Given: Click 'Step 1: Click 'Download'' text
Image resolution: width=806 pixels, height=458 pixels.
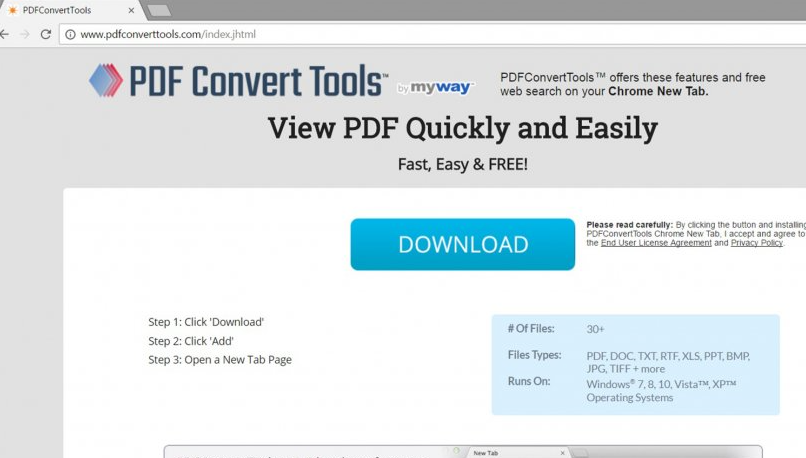Looking at the screenshot, I should [206, 322].
